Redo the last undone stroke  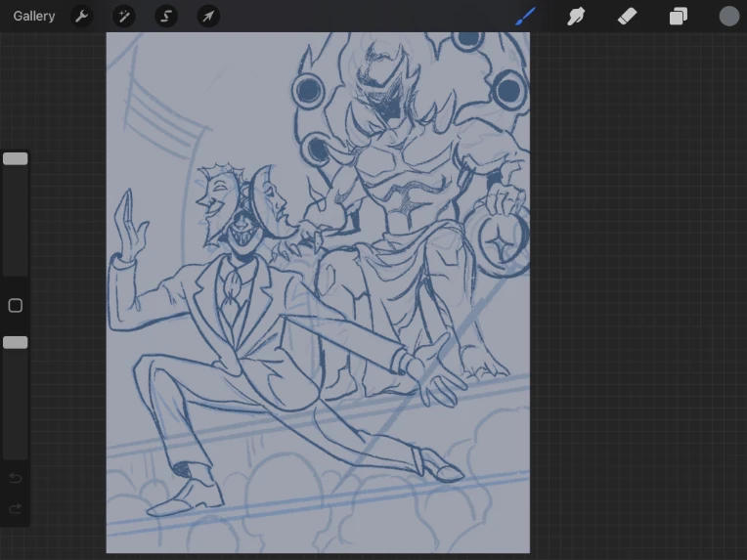point(16,508)
